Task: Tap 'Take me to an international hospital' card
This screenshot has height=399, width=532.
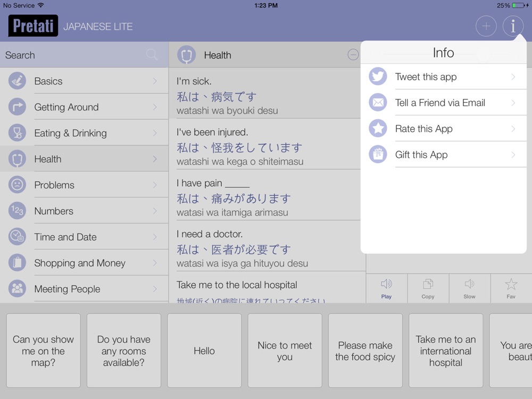Action: (x=446, y=351)
